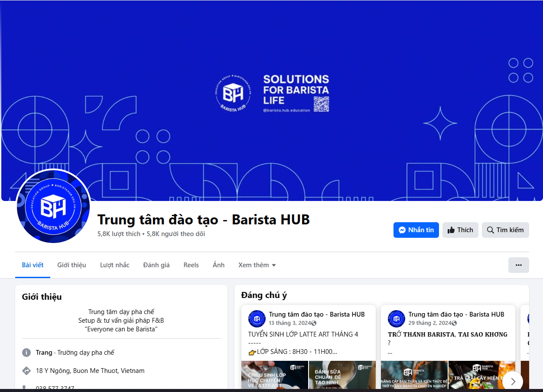Open the Chiêu sinh lớp latte art thumbnail
This screenshot has height=392, width=543.
275,375
